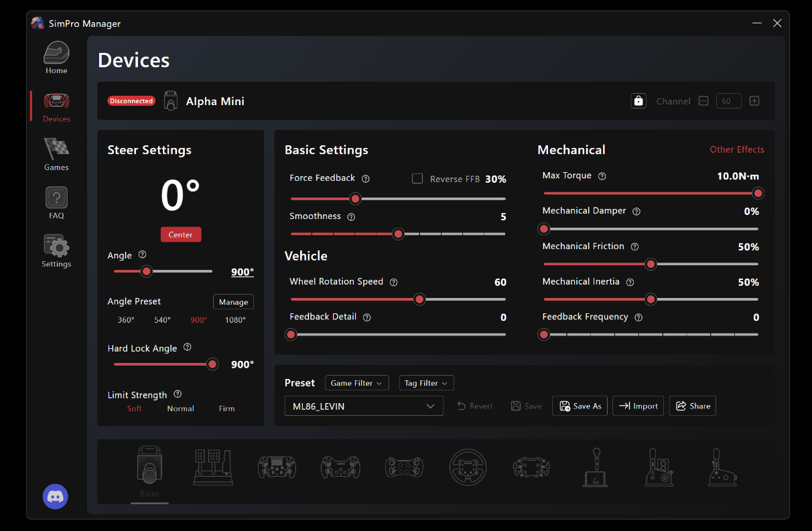Set Limit Strength to Normal
The height and width of the screenshot is (531, 812).
pos(181,408)
